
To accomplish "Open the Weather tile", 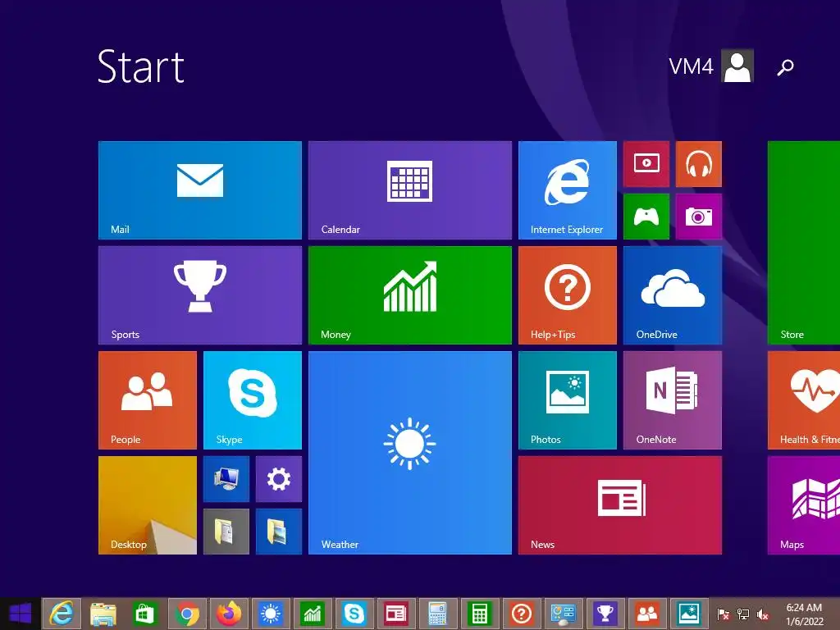I will click(x=410, y=453).
